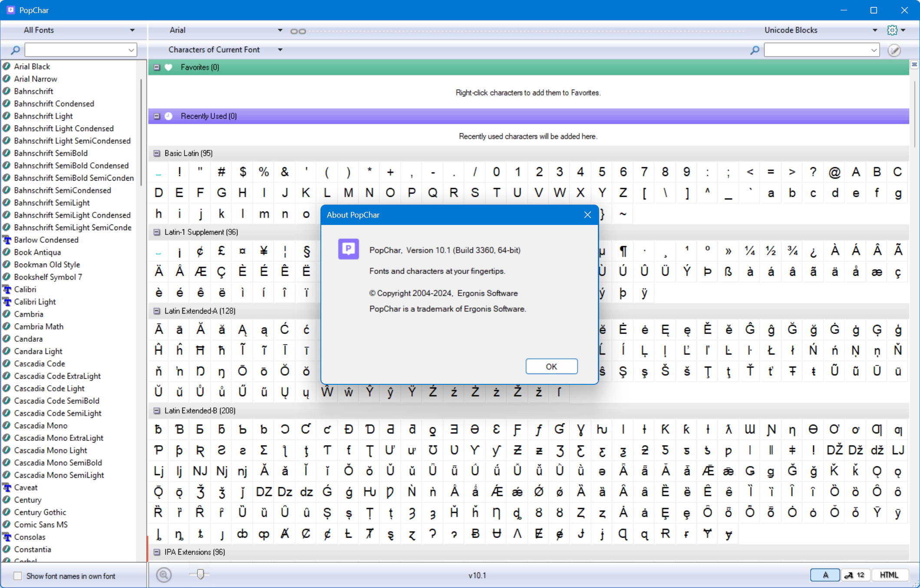Click the chain link icon beside Arial
920x588 pixels.
coord(298,31)
